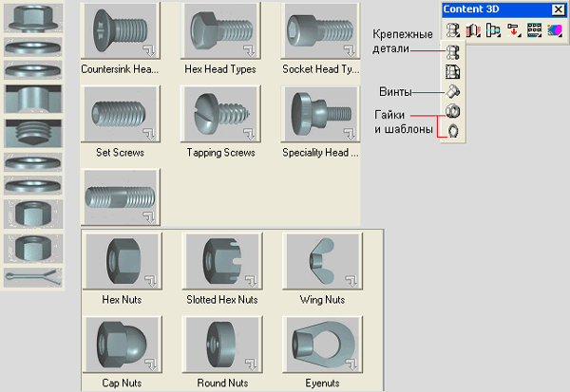Click the Винты icon in the flyout
570x392 pixels.
point(454,92)
